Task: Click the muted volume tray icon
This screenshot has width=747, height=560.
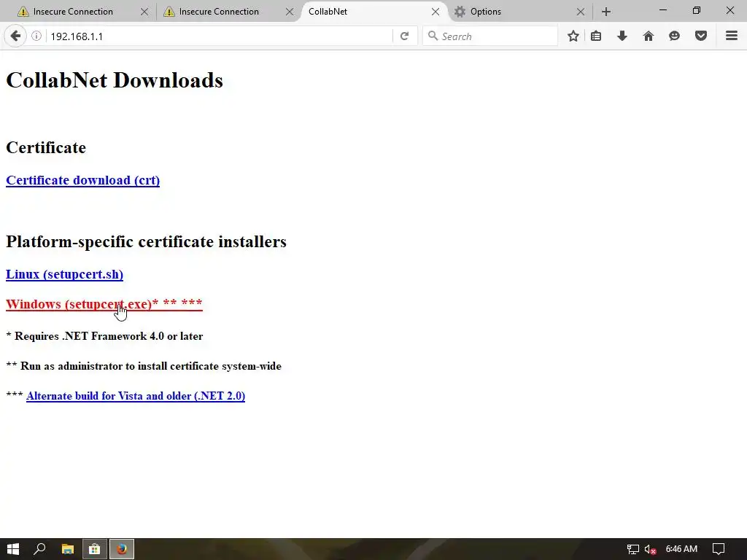Action: (650, 549)
